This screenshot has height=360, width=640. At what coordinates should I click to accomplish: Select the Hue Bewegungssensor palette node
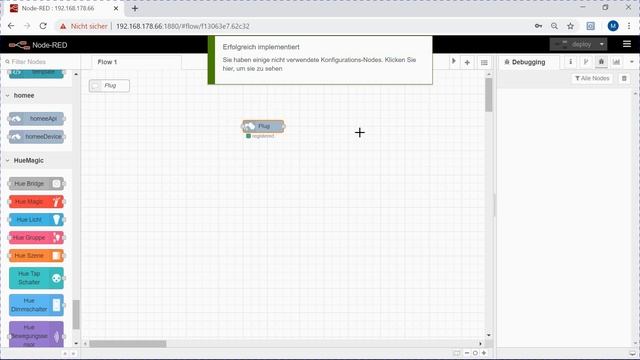pyautogui.click(x=36, y=335)
